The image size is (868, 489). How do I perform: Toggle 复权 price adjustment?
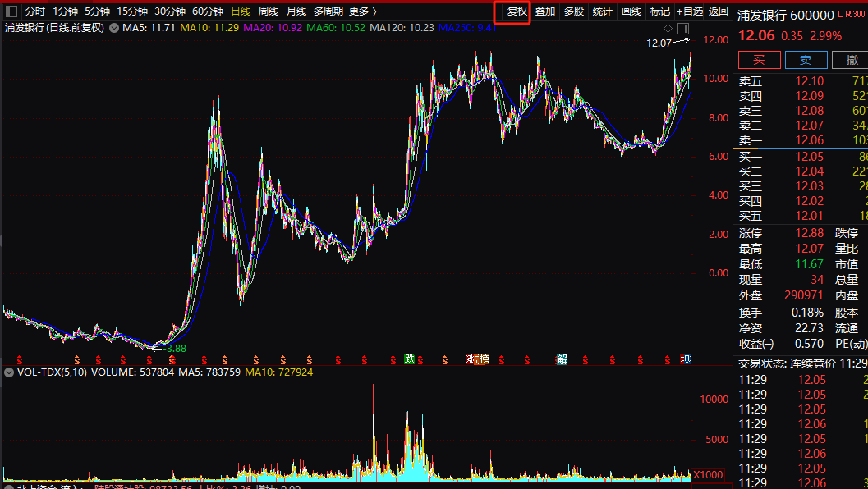click(x=517, y=11)
